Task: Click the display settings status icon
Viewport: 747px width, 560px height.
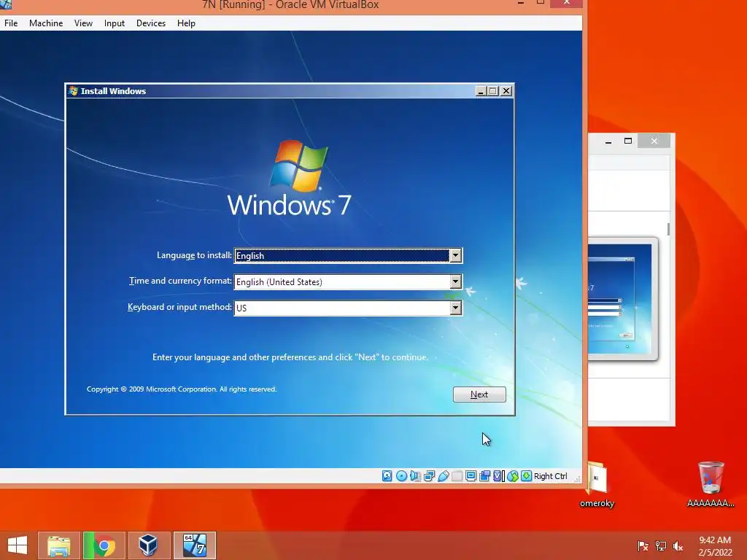Action: (x=471, y=475)
